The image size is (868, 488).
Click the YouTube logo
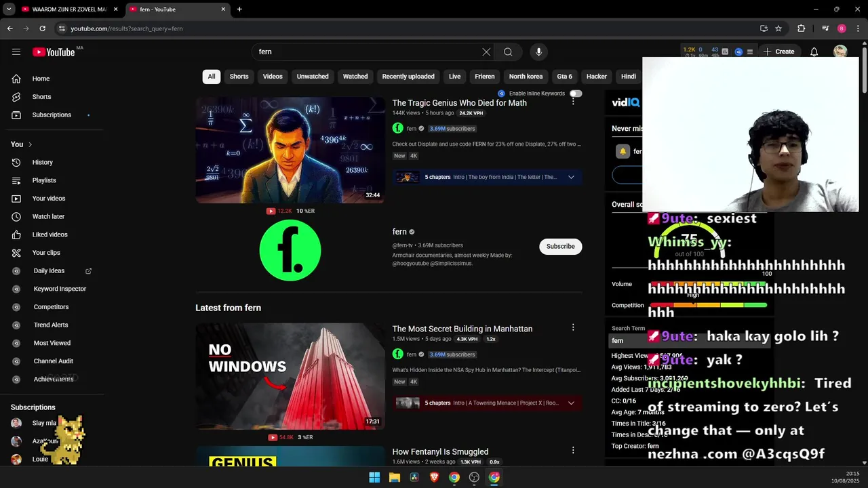click(54, 52)
